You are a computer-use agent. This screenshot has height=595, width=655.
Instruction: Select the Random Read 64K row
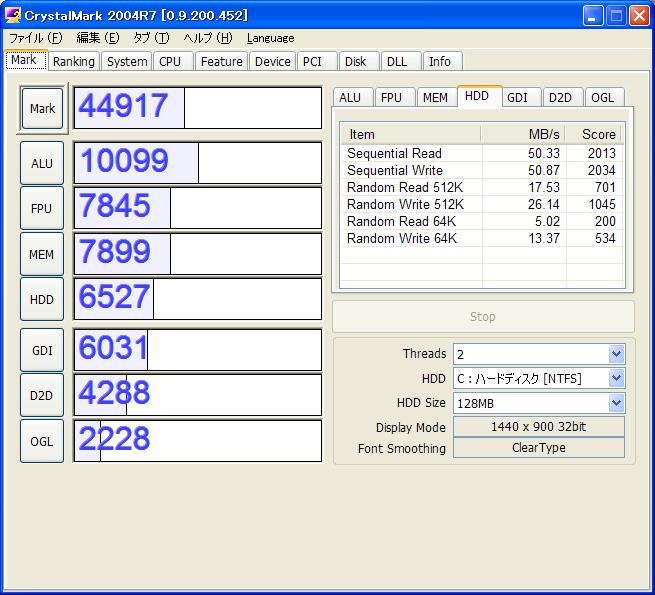pos(482,221)
